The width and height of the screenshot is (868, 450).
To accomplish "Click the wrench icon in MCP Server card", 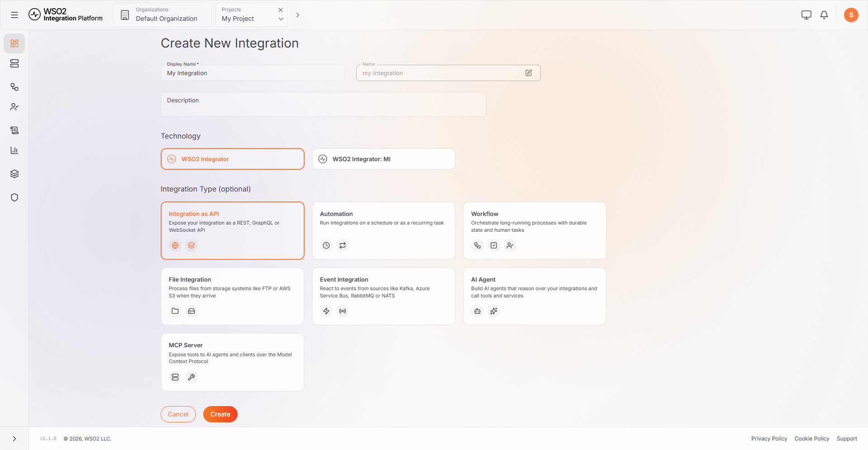I will (191, 377).
